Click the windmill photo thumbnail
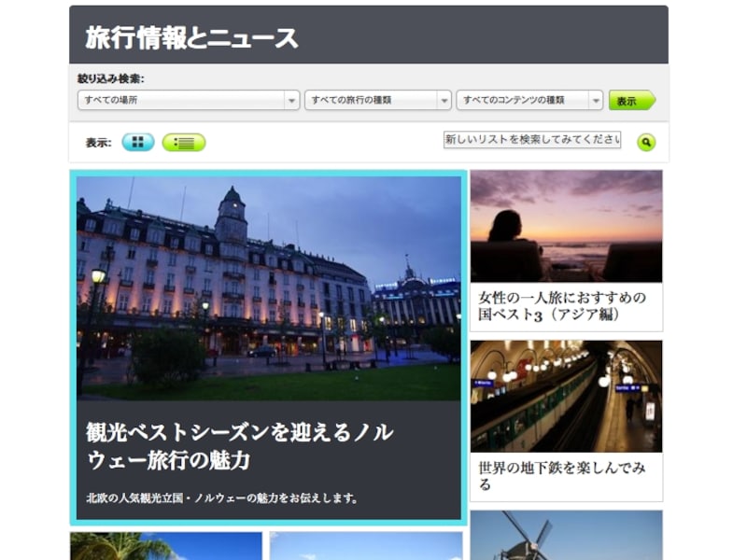Viewport: 747px width, 560px height. coord(567,535)
